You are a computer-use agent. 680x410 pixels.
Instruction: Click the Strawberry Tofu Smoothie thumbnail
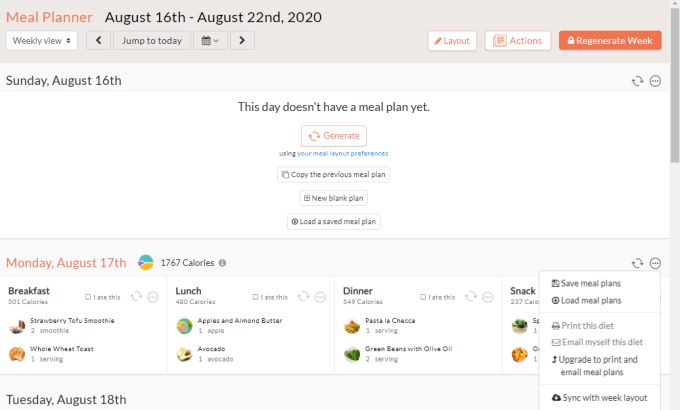coord(17,326)
